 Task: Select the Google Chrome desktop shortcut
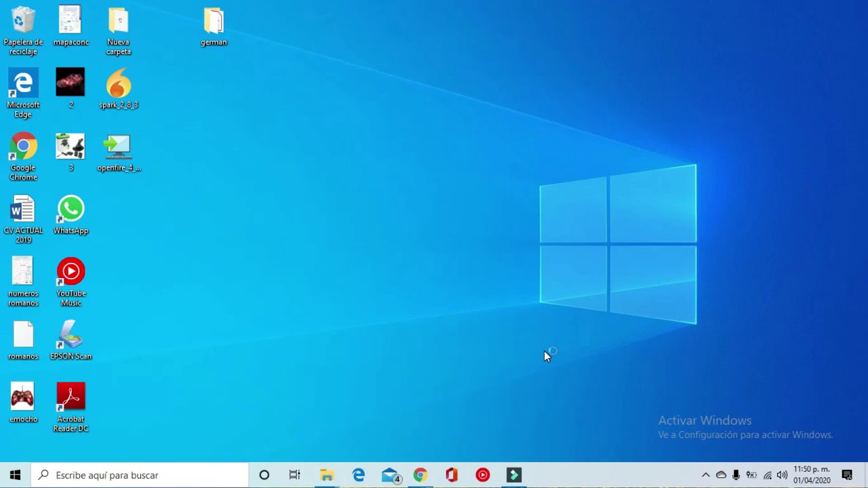tap(23, 157)
